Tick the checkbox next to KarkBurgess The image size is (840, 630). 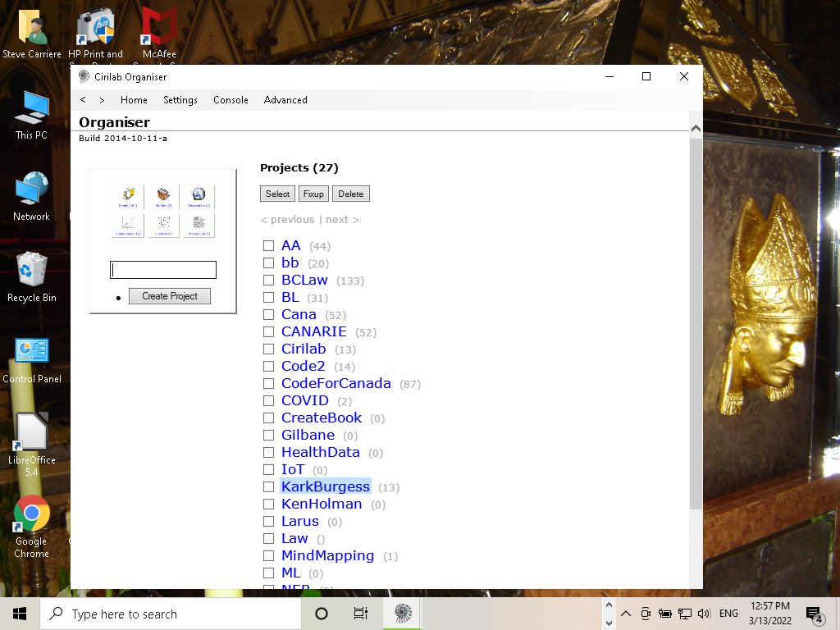pyautogui.click(x=268, y=486)
